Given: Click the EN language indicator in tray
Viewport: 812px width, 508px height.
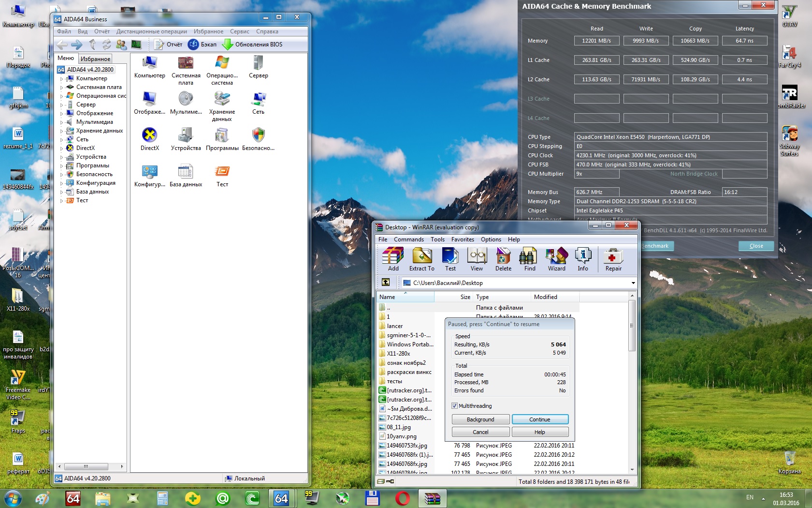Looking at the screenshot, I should coord(750,497).
